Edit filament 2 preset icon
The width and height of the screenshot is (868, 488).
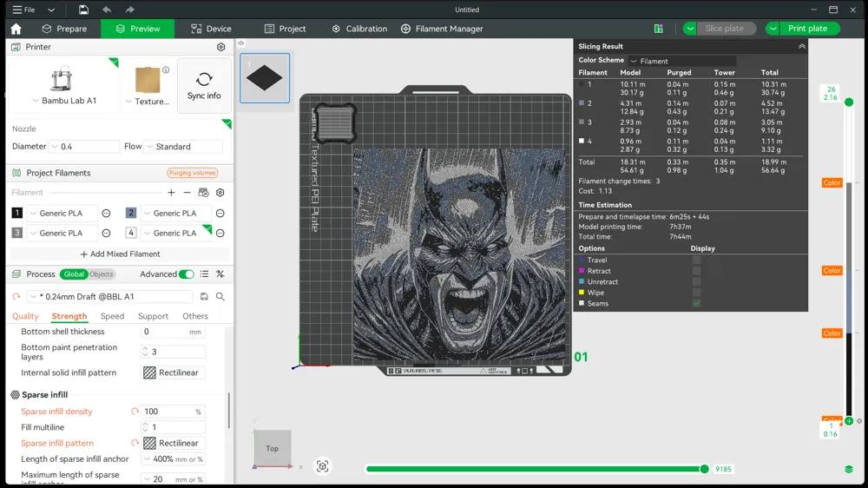coord(220,214)
